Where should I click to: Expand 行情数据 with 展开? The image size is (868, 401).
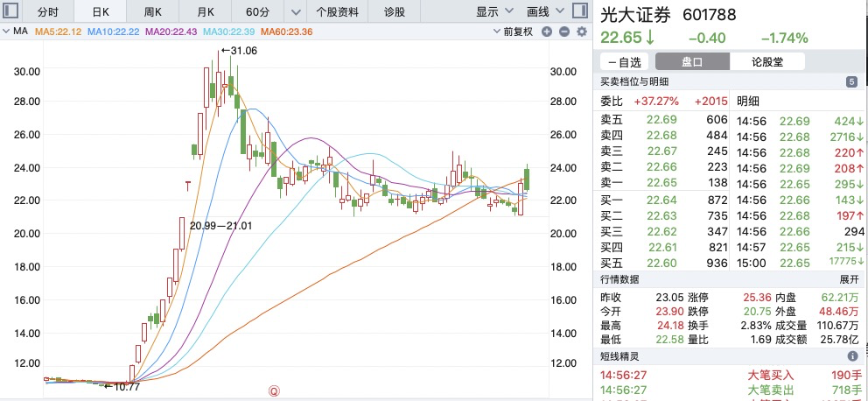coord(849,278)
